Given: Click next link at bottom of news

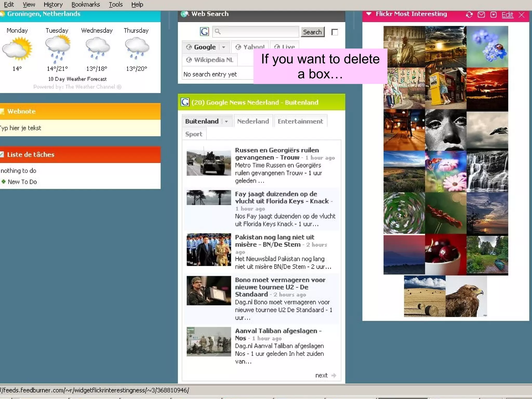Looking at the screenshot, I should click(x=321, y=375).
